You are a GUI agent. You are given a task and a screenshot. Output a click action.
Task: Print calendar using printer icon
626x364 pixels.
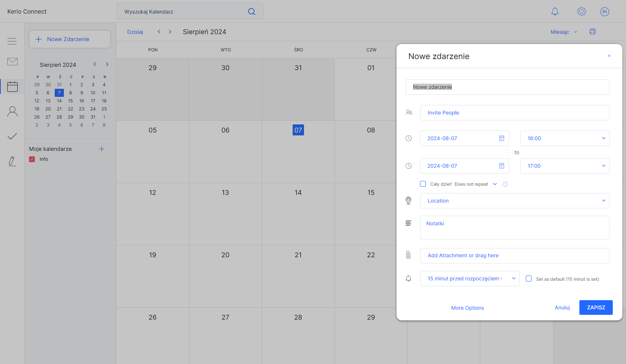click(x=592, y=32)
